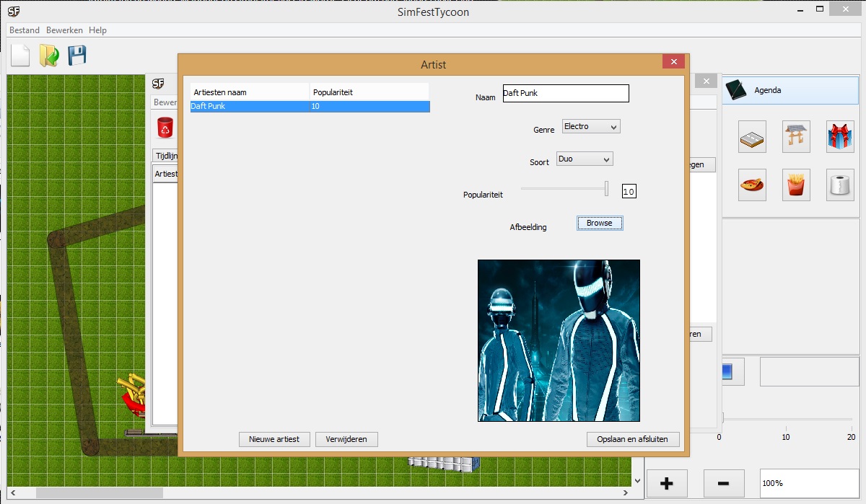The image size is (866, 504).
Task: Click the new file icon in the toolbar
Action: [x=20, y=56]
